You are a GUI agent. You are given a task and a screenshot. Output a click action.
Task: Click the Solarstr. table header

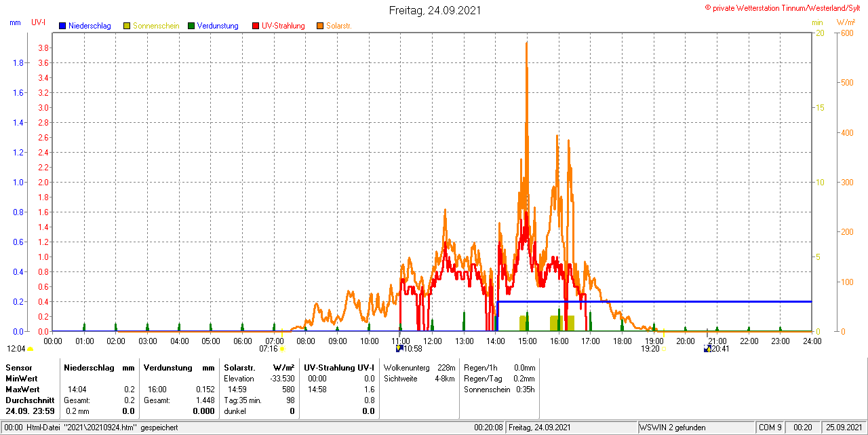click(239, 367)
